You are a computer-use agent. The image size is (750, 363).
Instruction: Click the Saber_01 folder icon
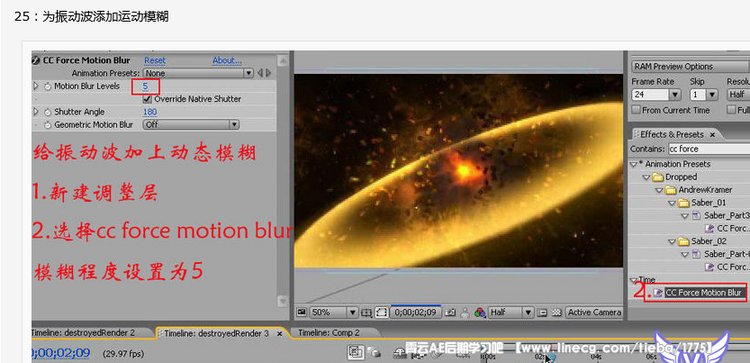tap(684, 203)
